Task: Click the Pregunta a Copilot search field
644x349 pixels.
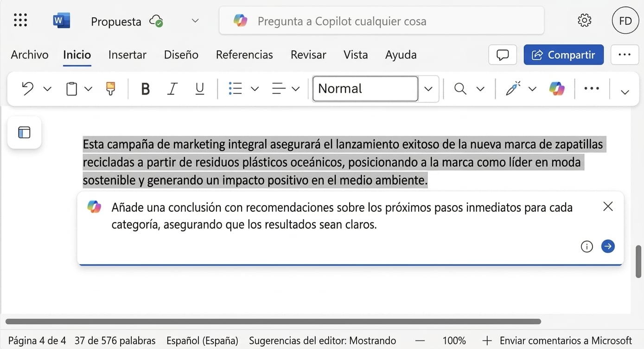Action: click(382, 21)
